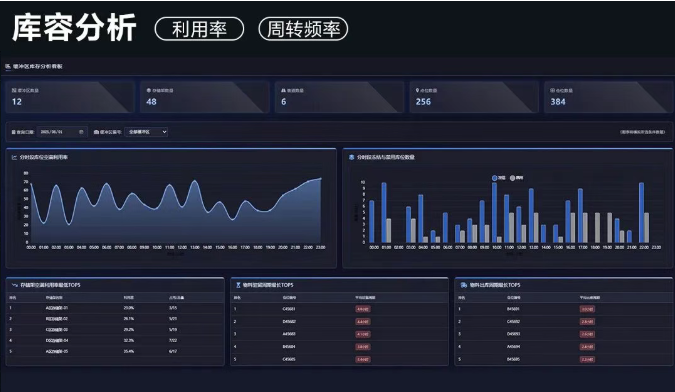Click the 利用率 pill button
Image resolution: width=675 pixels, height=392 pixels.
coord(199,29)
